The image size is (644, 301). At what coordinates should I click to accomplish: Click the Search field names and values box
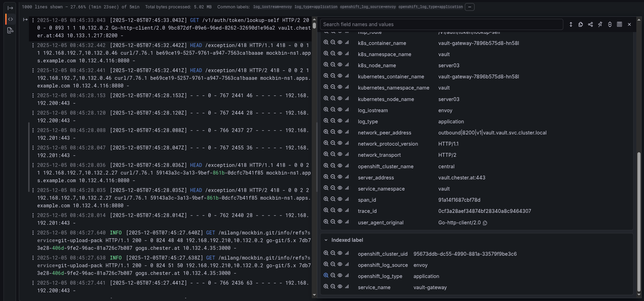441,24
